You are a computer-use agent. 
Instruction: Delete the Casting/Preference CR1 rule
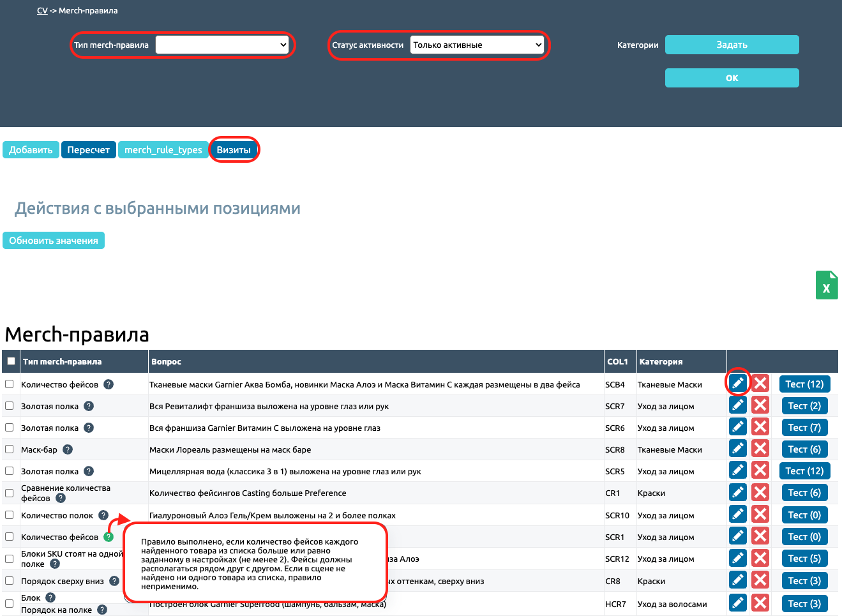coord(760,492)
